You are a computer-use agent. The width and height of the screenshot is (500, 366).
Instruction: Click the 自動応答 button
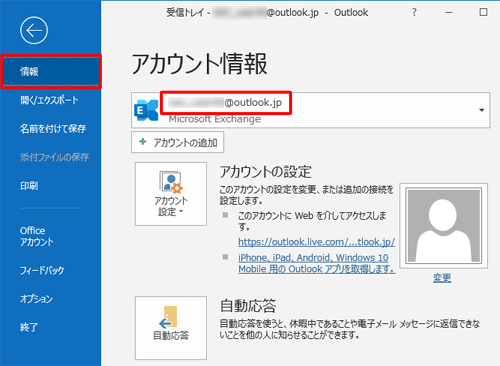[171, 328]
